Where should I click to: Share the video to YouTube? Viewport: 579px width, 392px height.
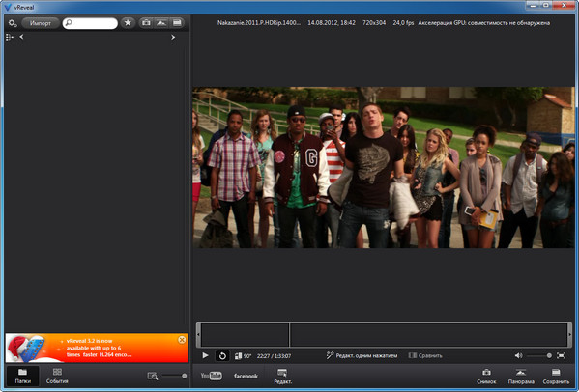[211, 376]
